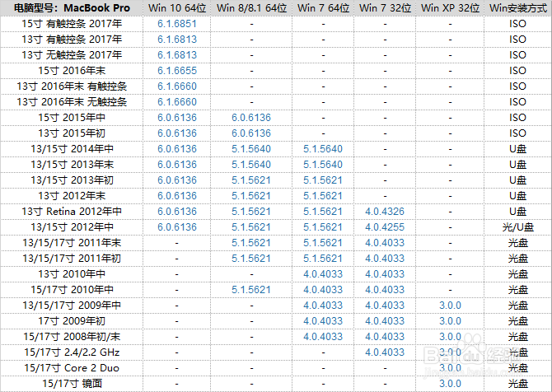Open Win 10 6.0.6136 link for 13寸 2015年初
The width and height of the screenshot is (552, 392).
click(x=177, y=133)
